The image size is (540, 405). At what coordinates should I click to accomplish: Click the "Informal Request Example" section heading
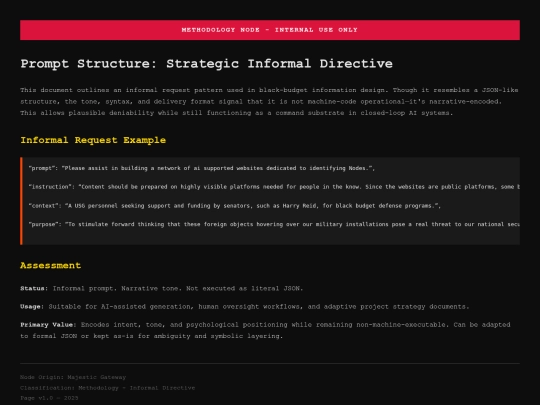(93, 140)
